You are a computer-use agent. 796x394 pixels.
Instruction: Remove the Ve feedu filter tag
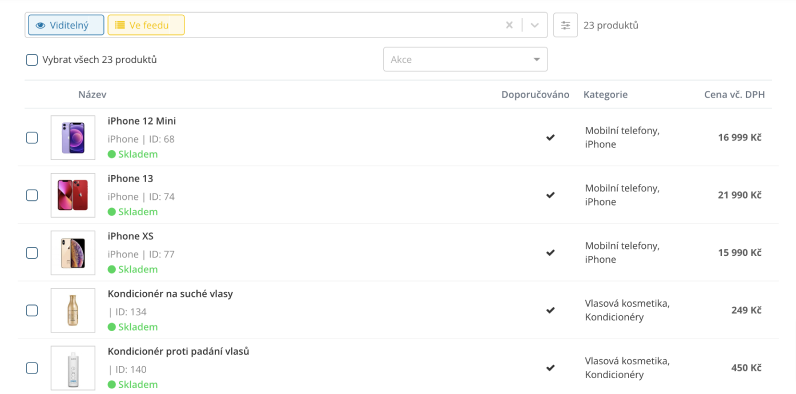(x=146, y=25)
